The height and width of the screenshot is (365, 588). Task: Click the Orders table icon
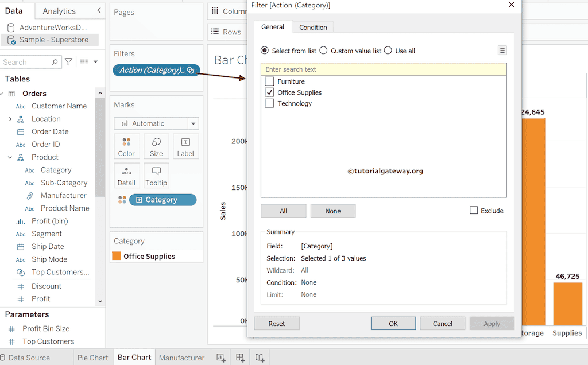coord(11,94)
